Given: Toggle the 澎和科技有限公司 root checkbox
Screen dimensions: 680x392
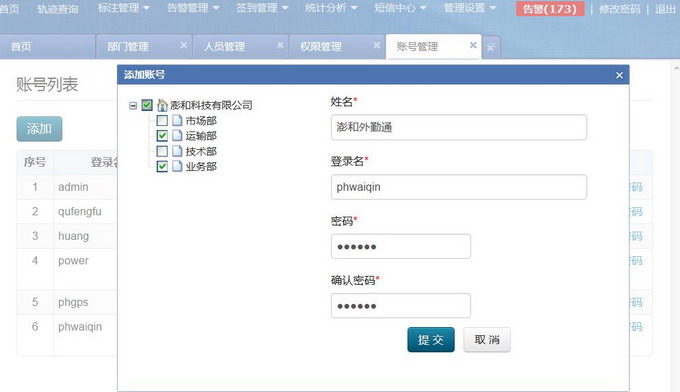Looking at the screenshot, I should (x=147, y=105).
